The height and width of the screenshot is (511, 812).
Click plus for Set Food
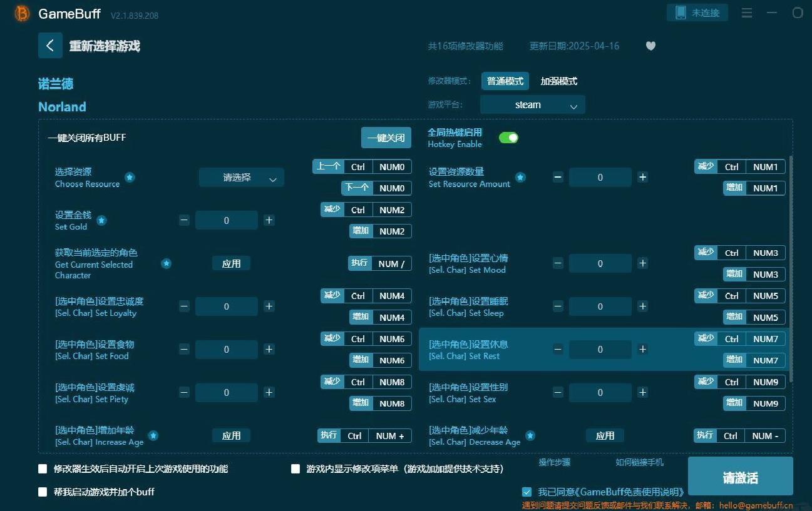(x=269, y=349)
